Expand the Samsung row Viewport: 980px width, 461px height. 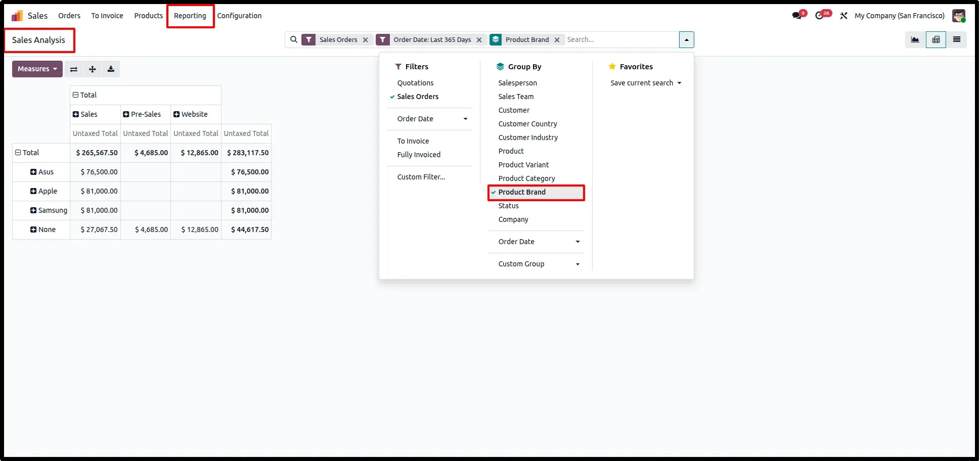pyautogui.click(x=49, y=210)
